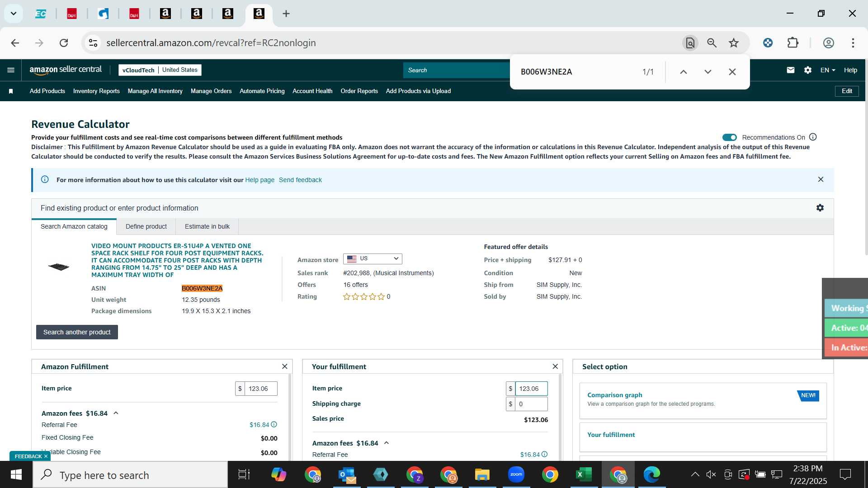This screenshot has height=488, width=868.
Task: Click vCloudTech United States account switcher
Action: click(160, 70)
